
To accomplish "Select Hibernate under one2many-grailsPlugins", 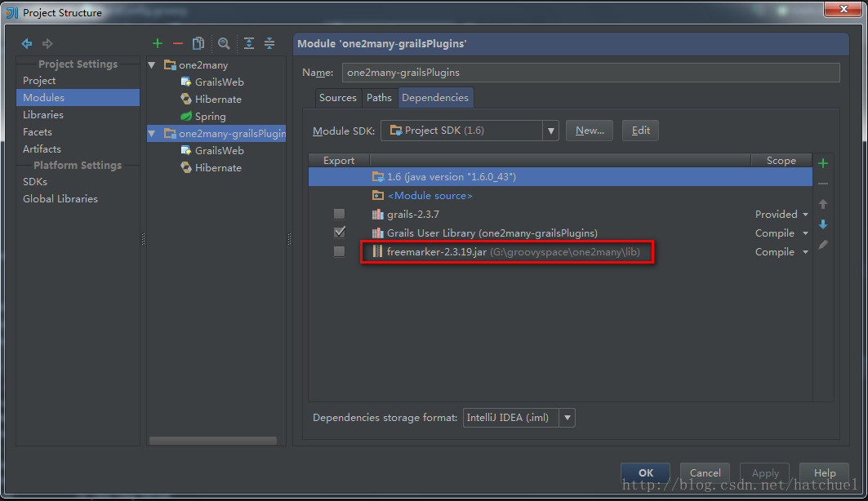I will click(218, 168).
